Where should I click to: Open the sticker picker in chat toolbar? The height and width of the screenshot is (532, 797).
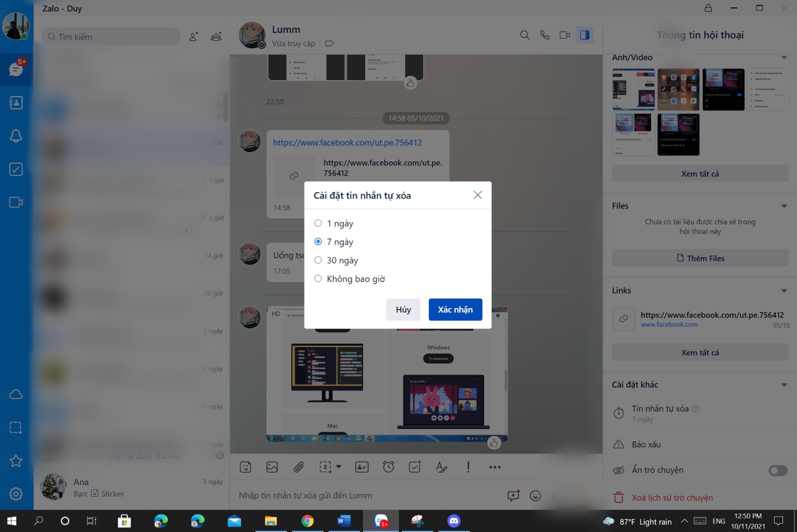pyautogui.click(x=246, y=467)
